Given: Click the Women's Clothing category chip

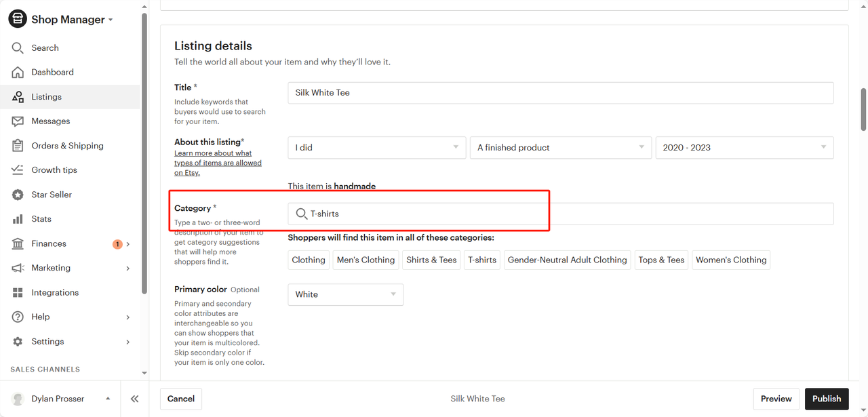Looking at the screenshot, I should click(731, 260).
